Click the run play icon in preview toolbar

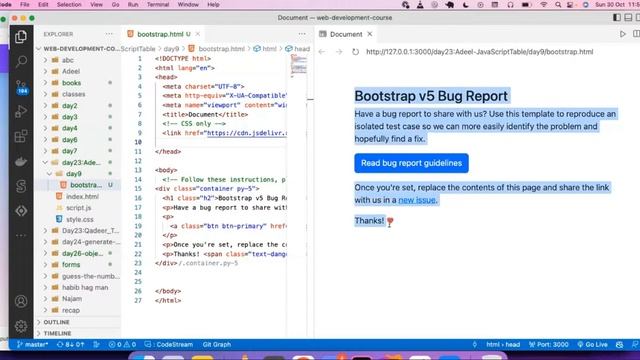pyautogui.click(x=622, y=34)
